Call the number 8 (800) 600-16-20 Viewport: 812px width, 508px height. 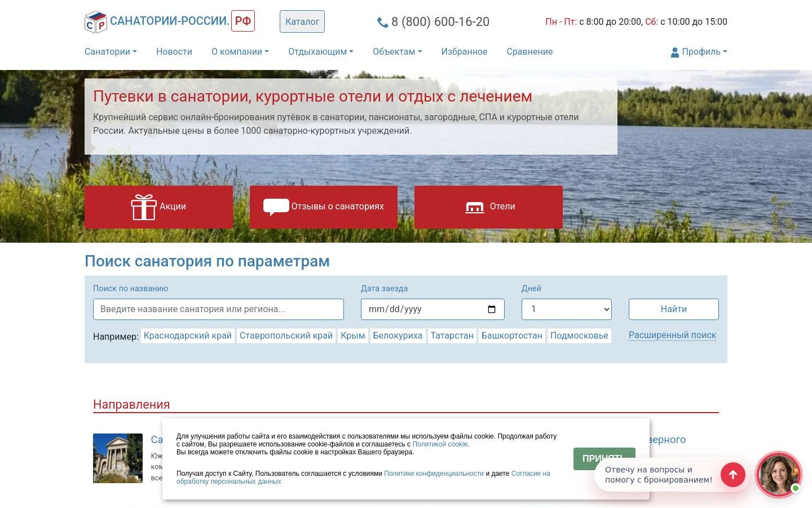pyautogui.click(x=440, y=22)
